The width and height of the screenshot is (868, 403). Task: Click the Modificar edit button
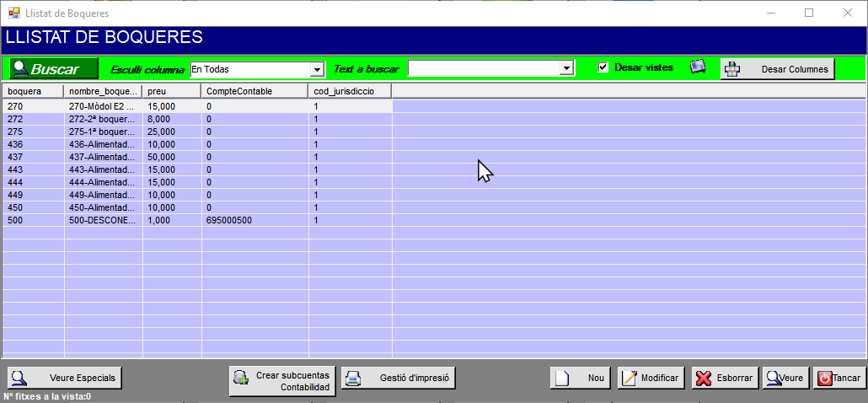(651, 379)
